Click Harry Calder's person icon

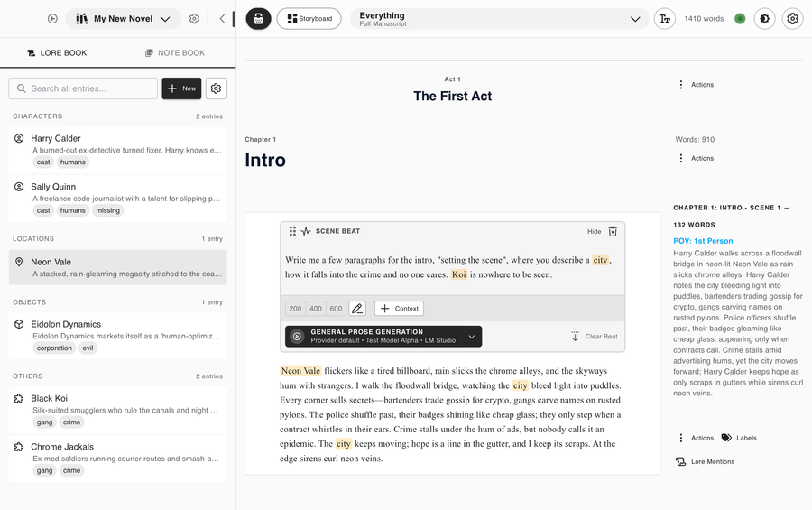click(x=19, y=138)
